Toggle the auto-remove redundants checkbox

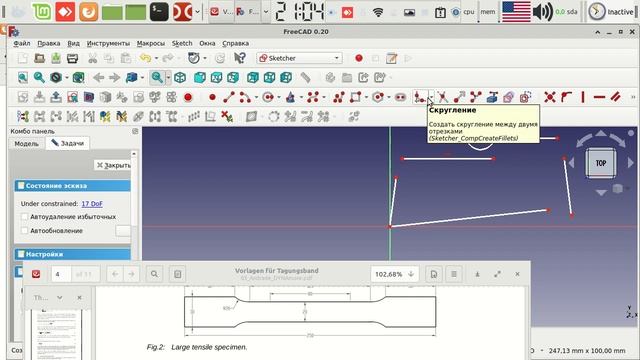point(24,217)
